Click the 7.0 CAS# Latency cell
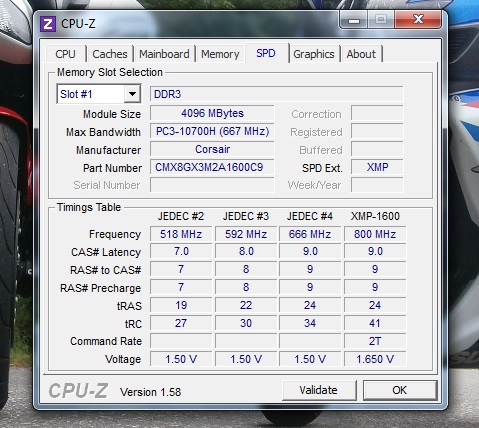 [181, 251]
